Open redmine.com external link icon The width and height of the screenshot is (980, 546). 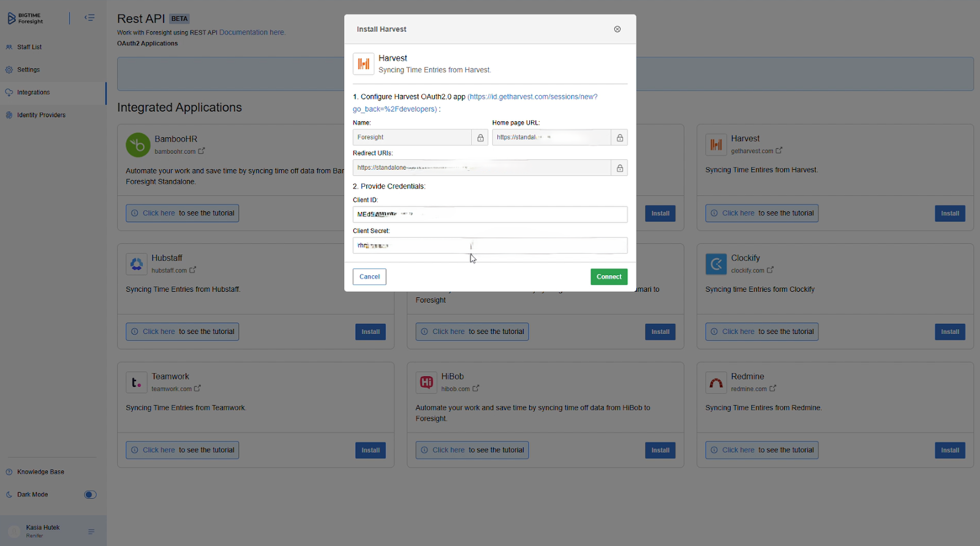tap(773, 388)
